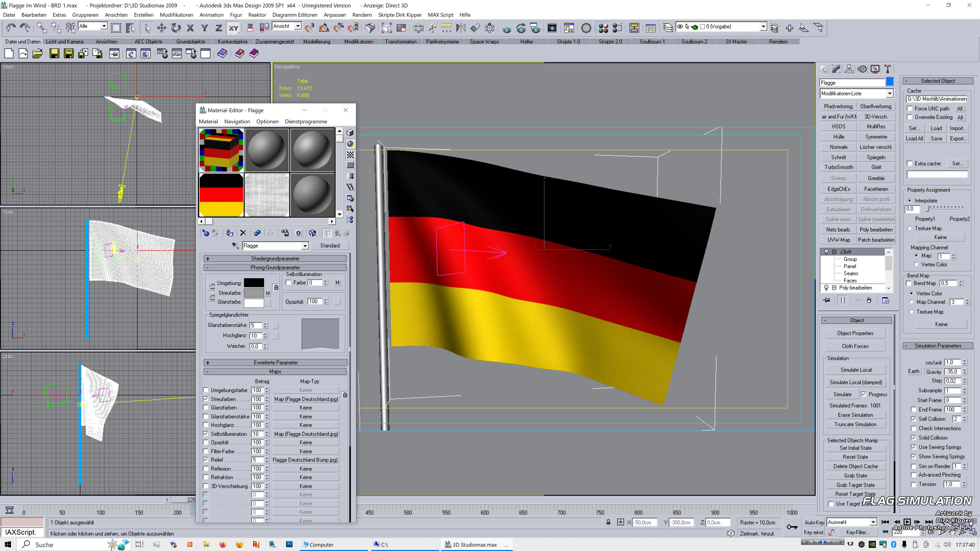Open the Material Editor from main toolbar
Screen dimensions: 980x551
pos(603,28)
